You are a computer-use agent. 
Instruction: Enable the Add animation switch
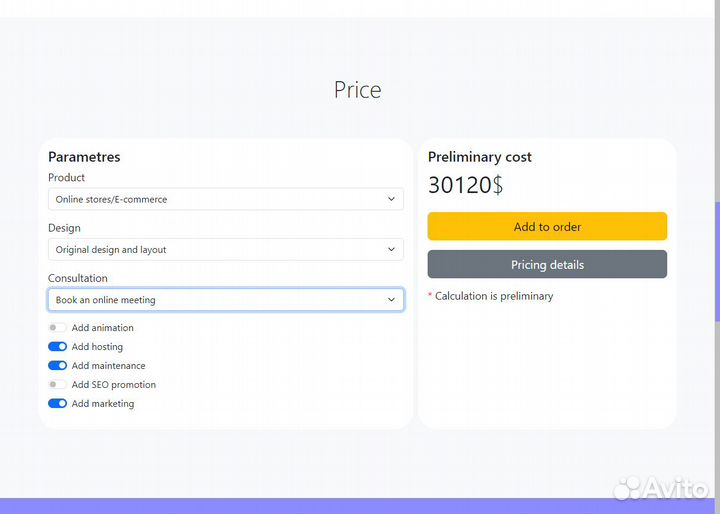57,328
